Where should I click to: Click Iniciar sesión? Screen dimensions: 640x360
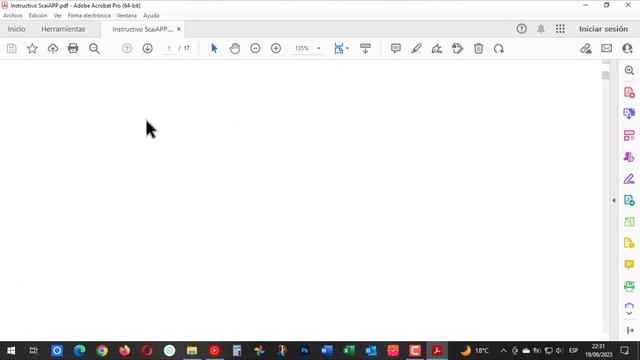pos(603,29)
